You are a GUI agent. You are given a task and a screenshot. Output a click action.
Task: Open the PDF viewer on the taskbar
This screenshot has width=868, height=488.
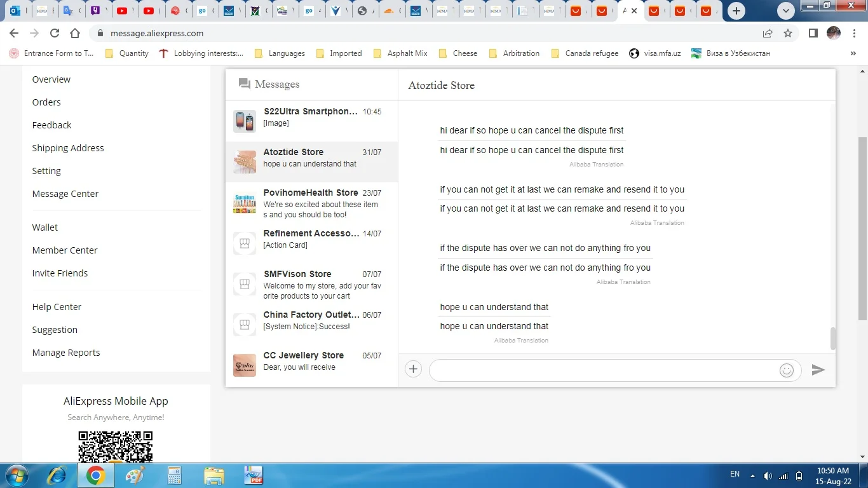(x=254, y=475)
